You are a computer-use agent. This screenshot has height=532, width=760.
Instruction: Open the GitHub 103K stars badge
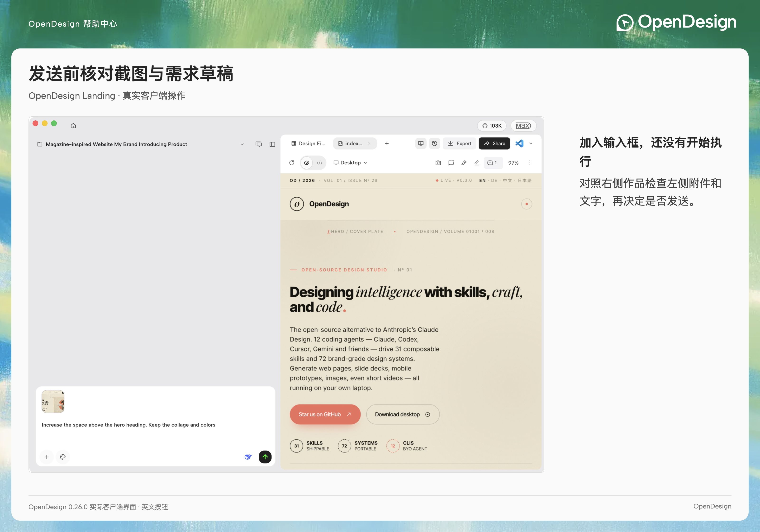point(492,125)
